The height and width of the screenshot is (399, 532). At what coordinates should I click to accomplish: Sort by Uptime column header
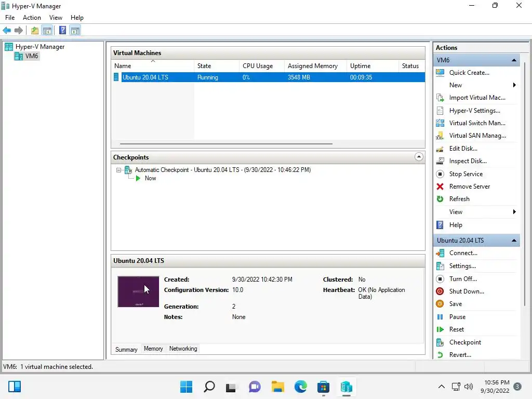373,66
